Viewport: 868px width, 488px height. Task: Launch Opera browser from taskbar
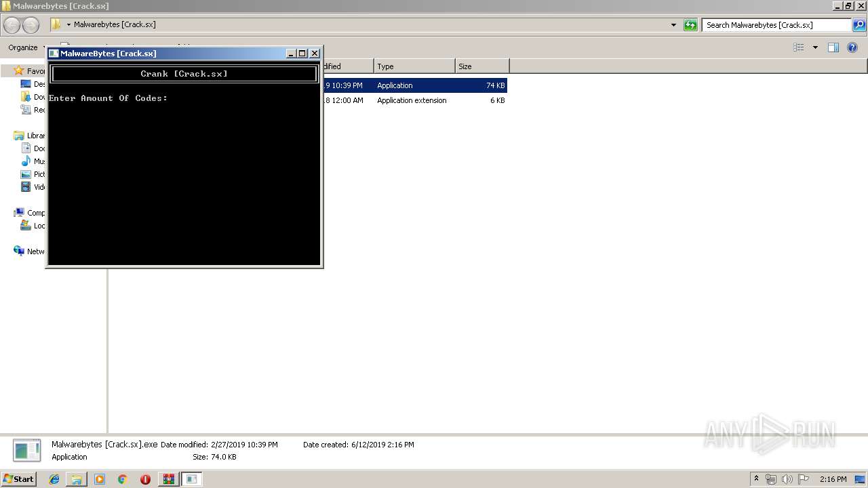pyautogui.click(x=145, y=479)
